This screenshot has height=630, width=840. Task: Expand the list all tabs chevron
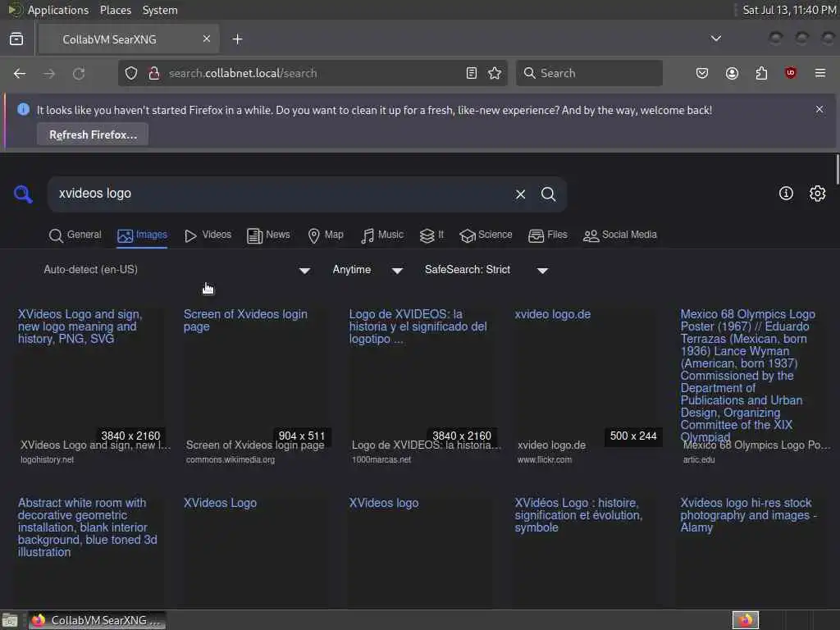tap(715, 39)
